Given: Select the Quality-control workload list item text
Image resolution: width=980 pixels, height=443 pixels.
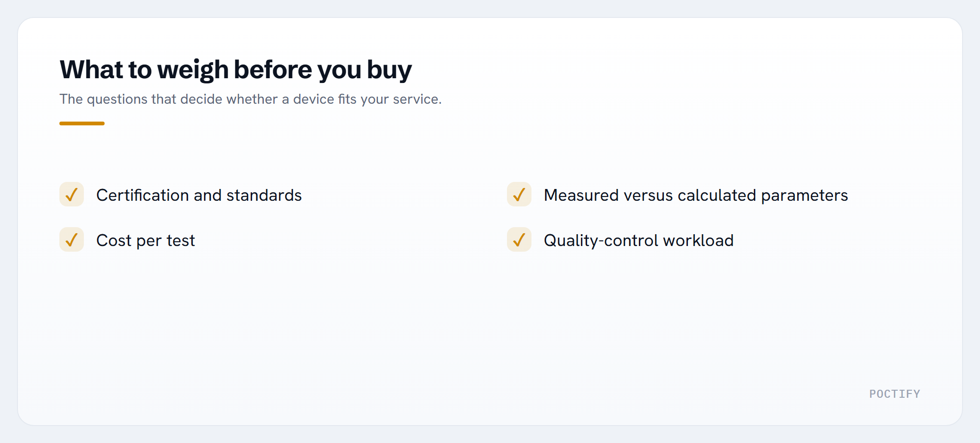Looking at the screenshot, I should coord(639,241).
